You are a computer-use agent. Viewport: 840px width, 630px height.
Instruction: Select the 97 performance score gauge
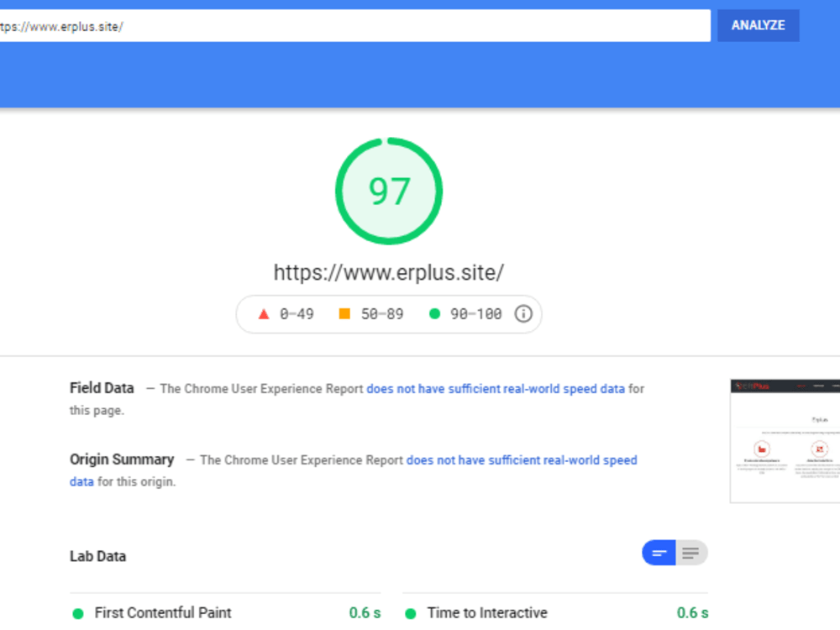(x=389, y=192)
